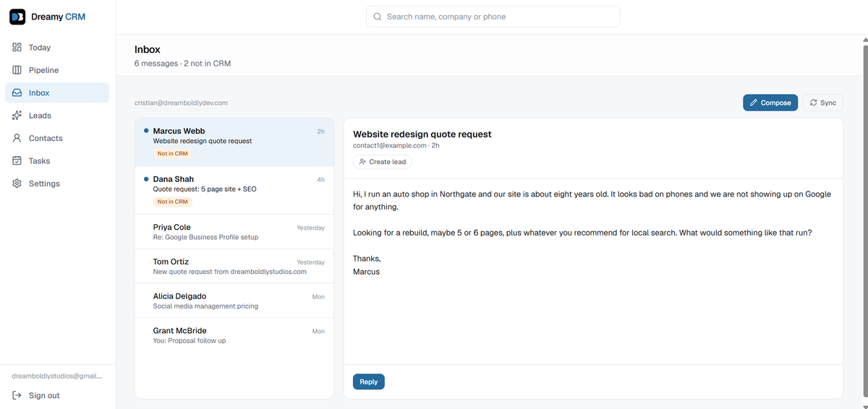Click the Sign out arrow icon

(17, 395)
